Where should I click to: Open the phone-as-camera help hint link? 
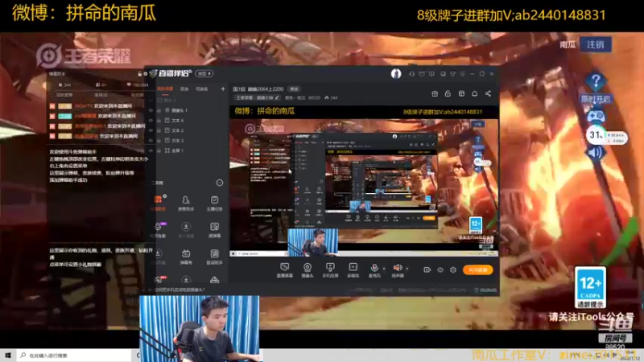pyautogui.click(x=179, y=290)
